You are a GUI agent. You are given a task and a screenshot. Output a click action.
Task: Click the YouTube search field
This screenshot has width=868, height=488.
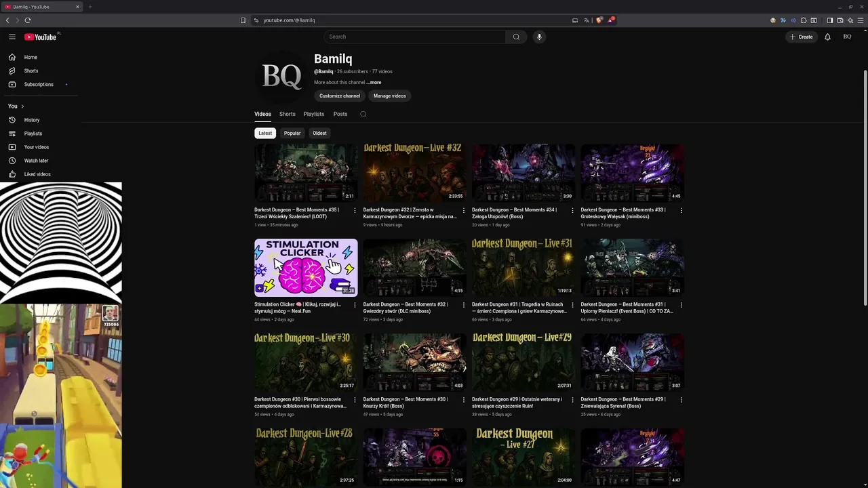(414, 37)
